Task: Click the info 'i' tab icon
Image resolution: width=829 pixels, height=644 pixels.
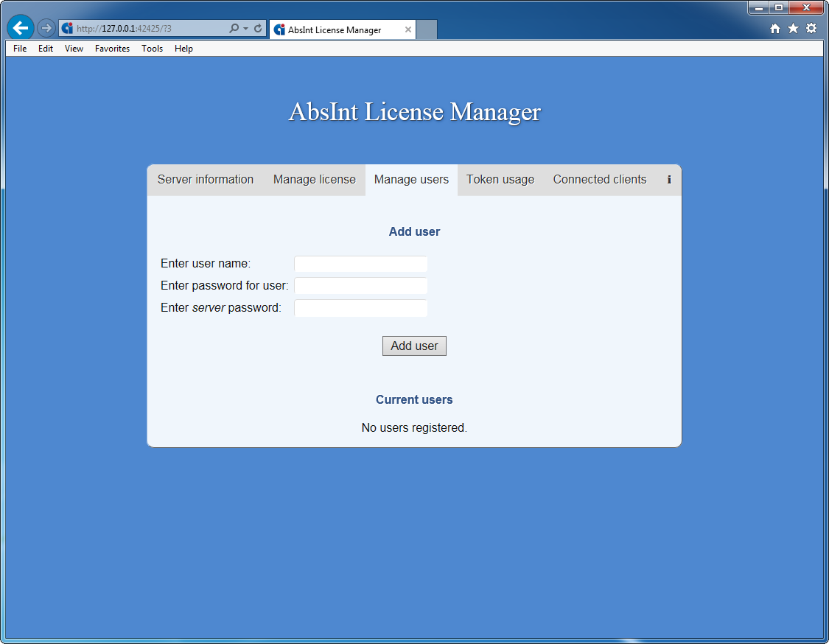Action: click(669, 180)
